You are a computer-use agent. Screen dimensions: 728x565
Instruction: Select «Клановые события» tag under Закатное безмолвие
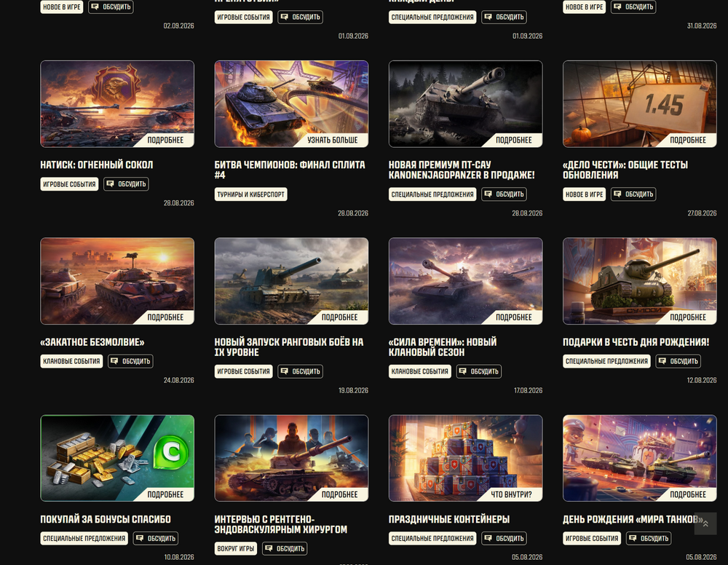(71, 362)
